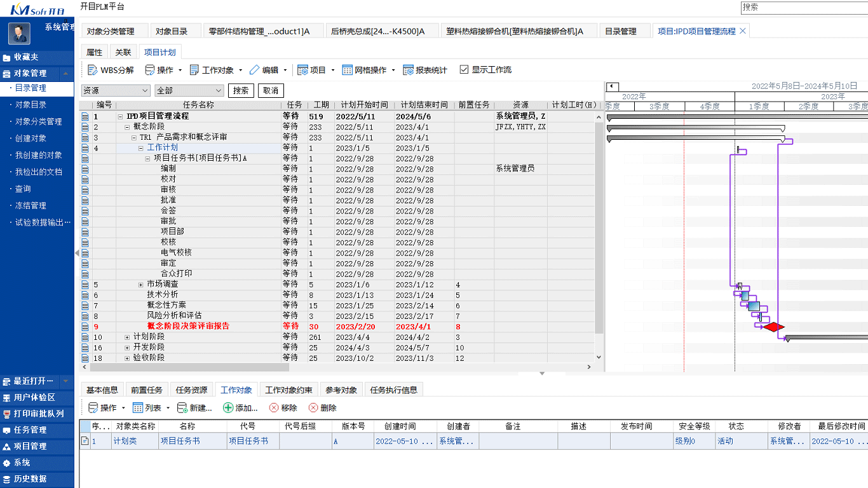The height and width of the screenshot is (488, 868).
Task: Toggle the 显示工作流 checkbox
Action: [465, 70]
